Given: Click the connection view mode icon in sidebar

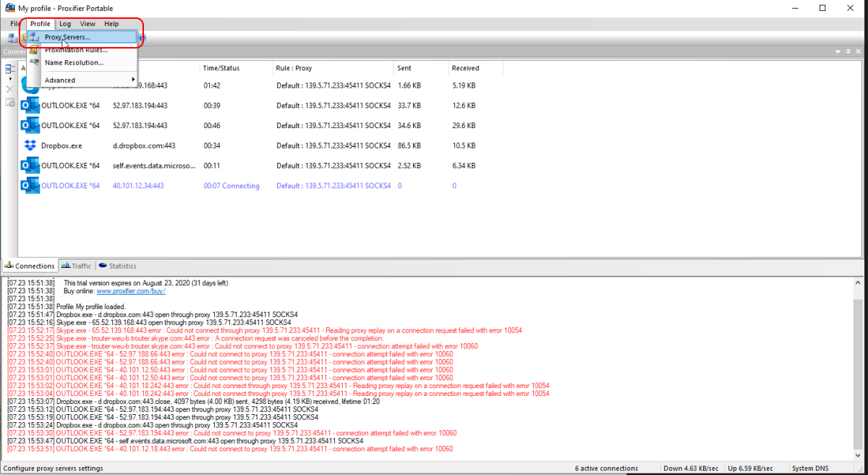Looking at the screenshot, I should [x=10, y=69].
